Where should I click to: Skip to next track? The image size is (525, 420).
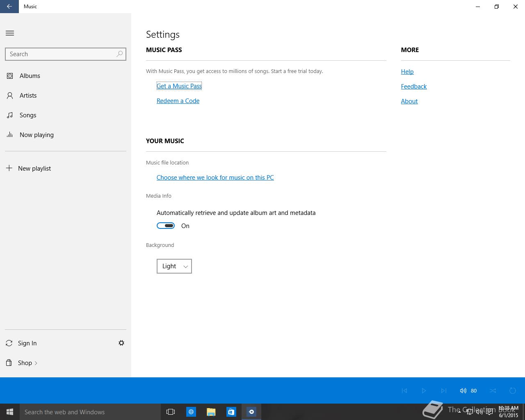pyautogui.click(x=443, y=391)
